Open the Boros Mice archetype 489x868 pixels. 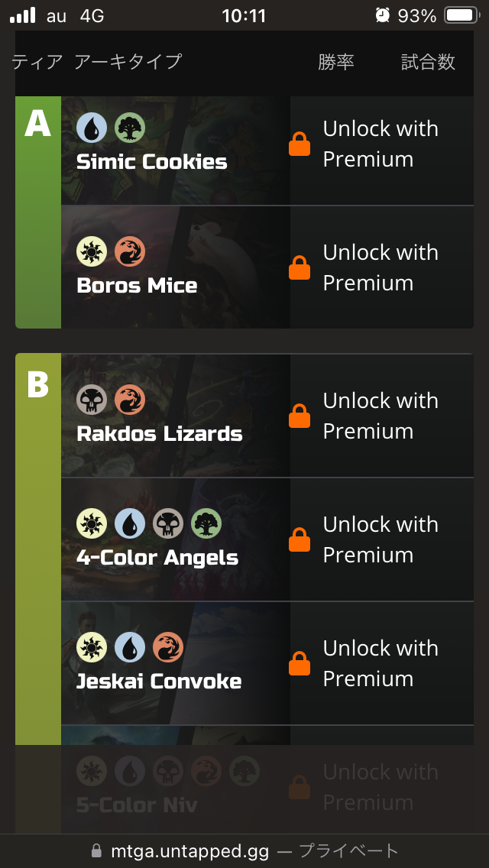click(x=138, y=286)
